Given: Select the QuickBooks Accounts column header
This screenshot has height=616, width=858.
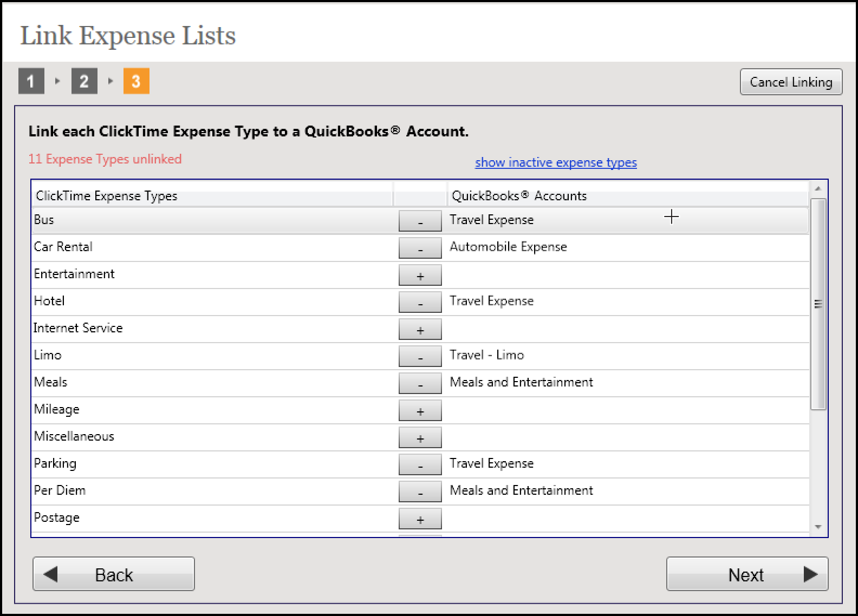Looking at the screenshot, I should click(x=627, y=195).
